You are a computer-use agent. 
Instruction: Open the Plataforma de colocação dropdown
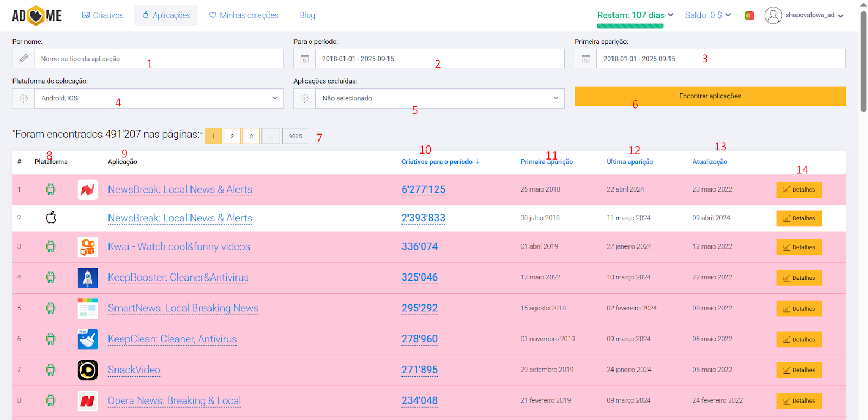(x=158, y=98)
